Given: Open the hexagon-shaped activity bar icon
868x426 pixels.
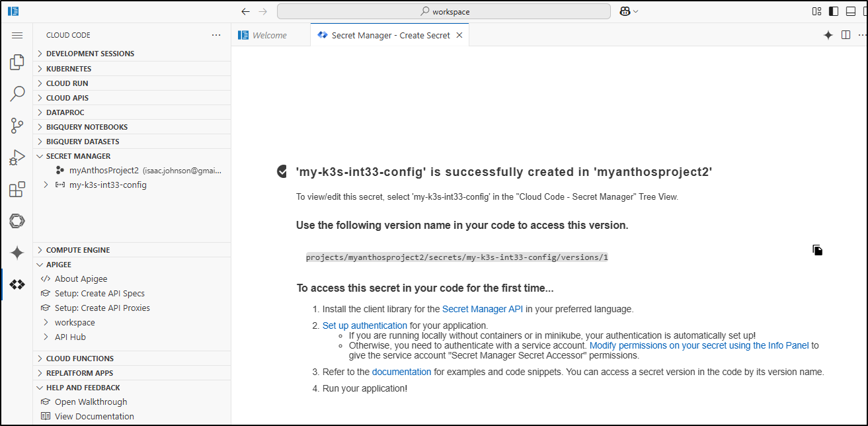Looking at the screenshot, I should point(17,221).
